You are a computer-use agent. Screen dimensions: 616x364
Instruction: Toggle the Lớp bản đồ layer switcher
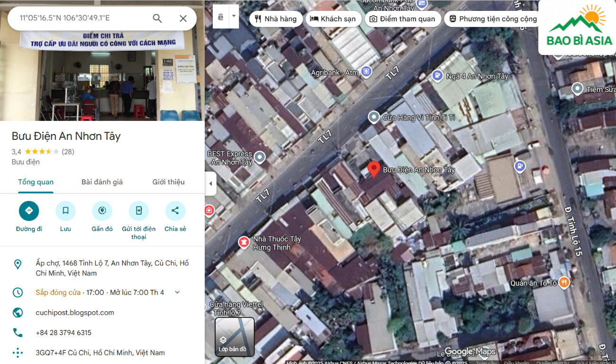(235, 337)
